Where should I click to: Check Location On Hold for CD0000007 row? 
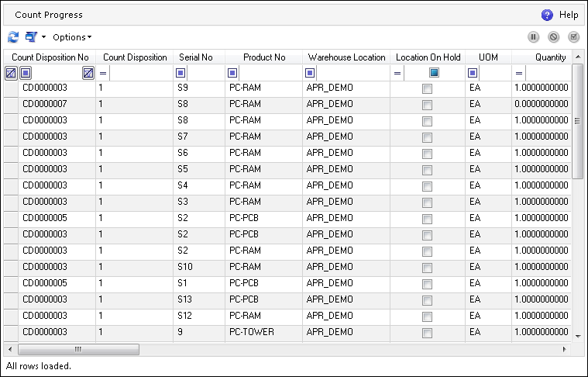click(x=427, y=105)
